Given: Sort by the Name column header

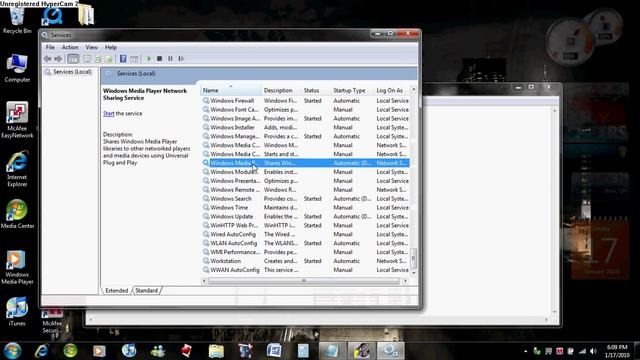Looking at the screenshot, I should [x=231, y=90].
